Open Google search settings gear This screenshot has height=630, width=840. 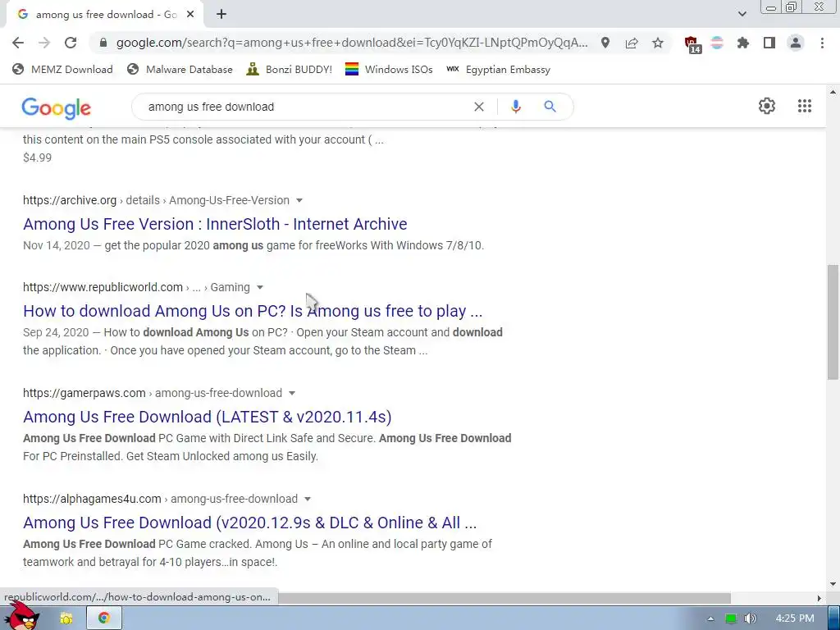click(767, 106)
